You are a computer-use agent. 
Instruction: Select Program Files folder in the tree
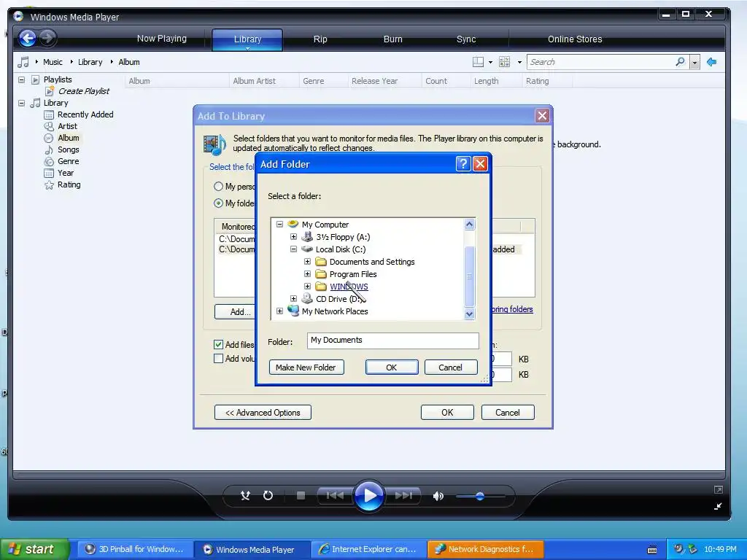353,274
